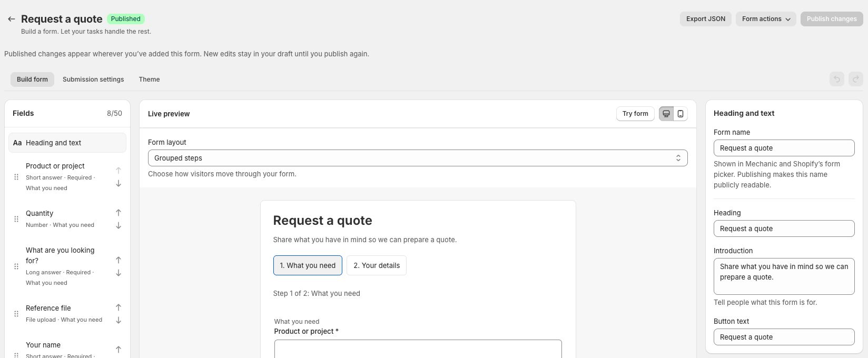Viewport: 868px width, 358px height.
Task: Go back using the arrow beside Request a quote
Action: click(x=12, y=19)
